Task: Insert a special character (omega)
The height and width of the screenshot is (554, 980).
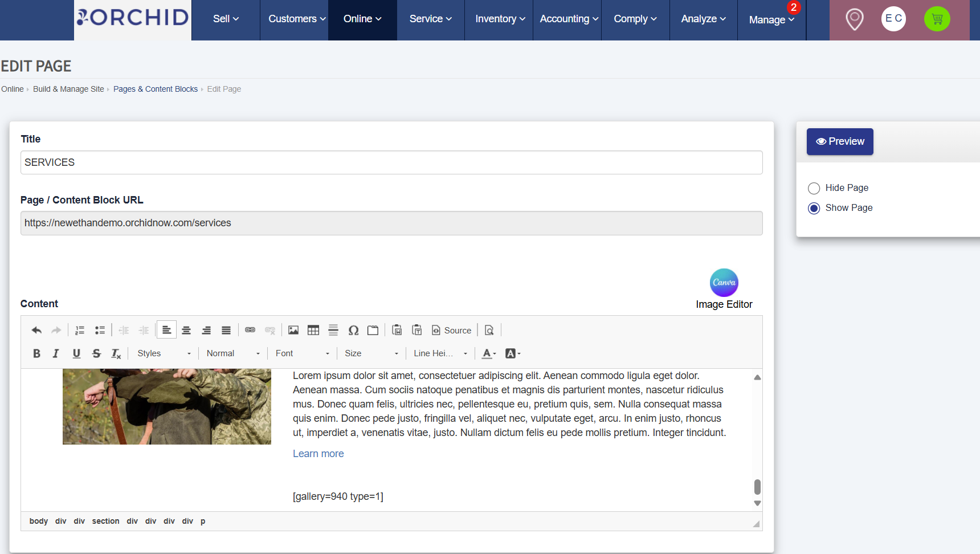Action: 353,330
